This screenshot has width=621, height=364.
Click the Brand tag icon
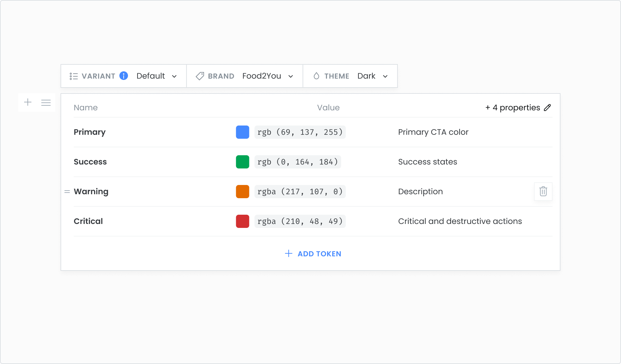point(200,76)
